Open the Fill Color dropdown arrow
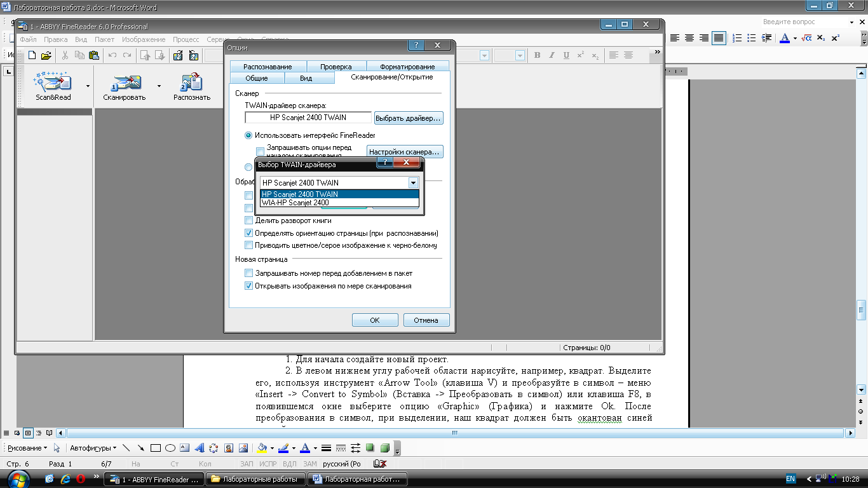The width and height of the screenshot is (868, 488). [x=271, y=448]
